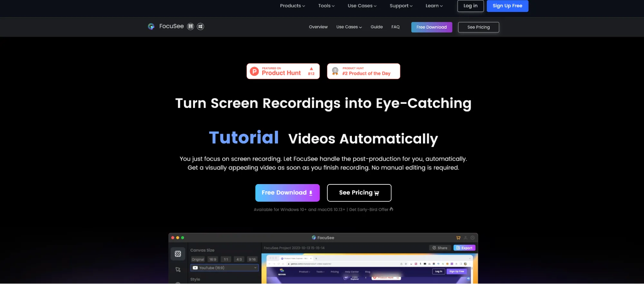
Task: Click the large Free Download hero button
Action: point(287,193)
